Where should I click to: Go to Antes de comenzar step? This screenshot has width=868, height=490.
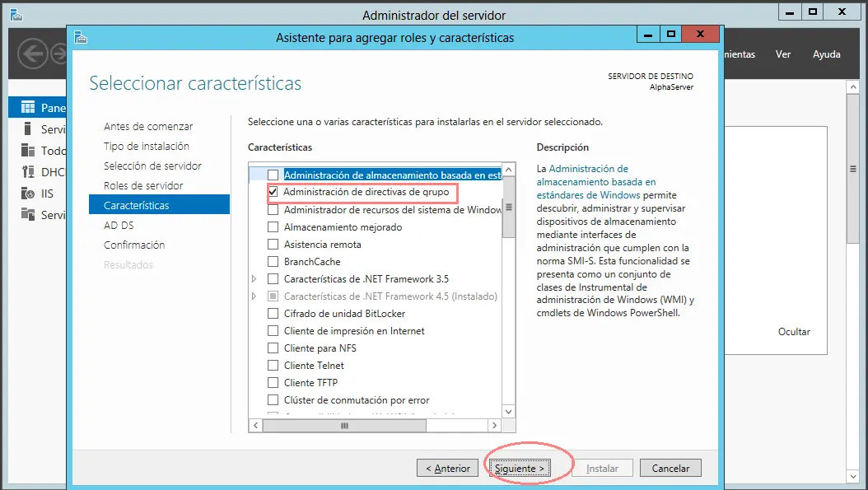[148, 126]
